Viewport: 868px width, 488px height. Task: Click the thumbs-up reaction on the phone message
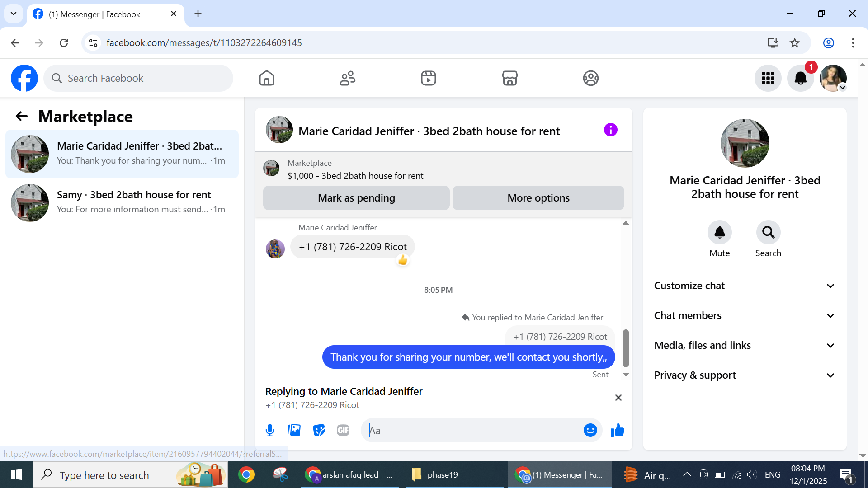(402, 260)
